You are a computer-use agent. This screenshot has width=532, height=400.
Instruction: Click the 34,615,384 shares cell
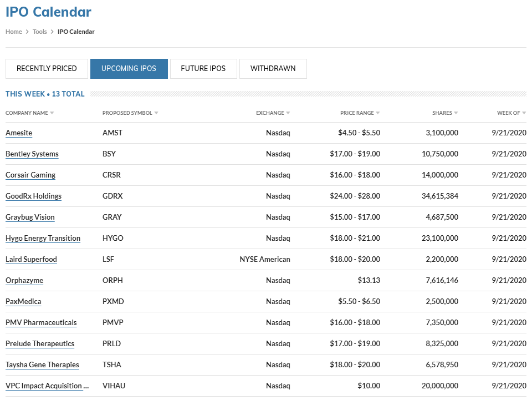point(440,196)
